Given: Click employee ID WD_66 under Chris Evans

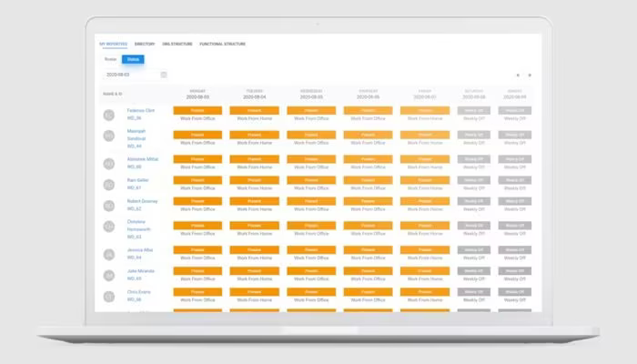Looking at the screenshot, I should click(134, 299).
